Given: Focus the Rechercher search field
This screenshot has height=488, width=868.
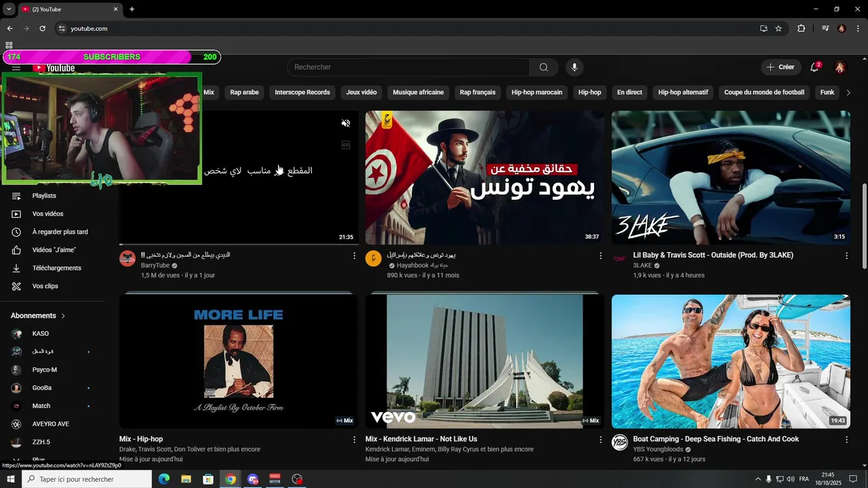Looking at the screenshot, I should click(408, 67).
